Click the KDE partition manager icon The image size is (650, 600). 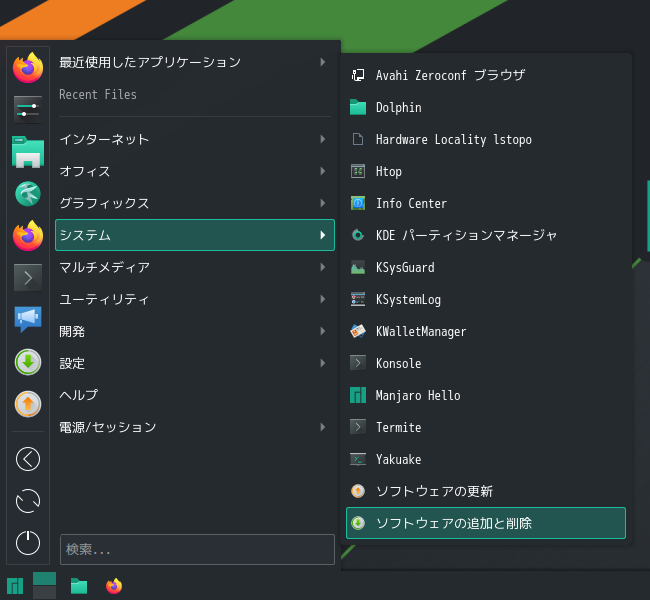[358, 235]
